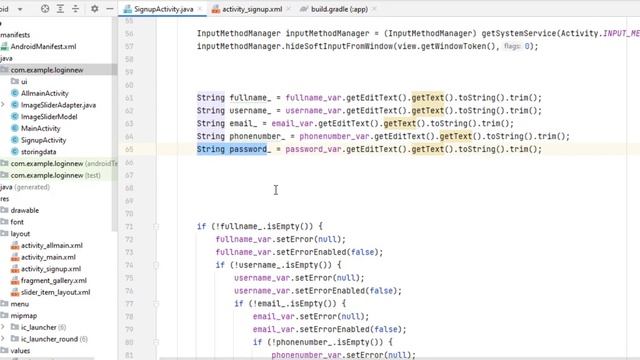Image resolution: width=640 pixels, height=360 pixels.
Task: Close the SignupActivity.java tab
Action: click(x=200, y=9)
